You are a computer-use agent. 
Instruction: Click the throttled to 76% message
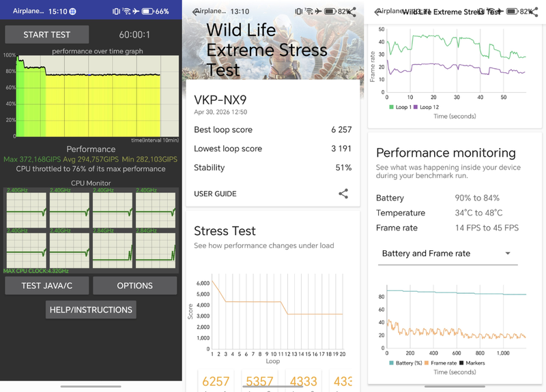91,168
